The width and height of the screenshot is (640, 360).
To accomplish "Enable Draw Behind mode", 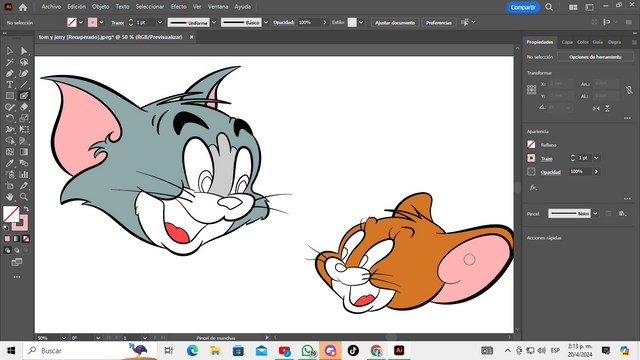I will tap(17, 250).
